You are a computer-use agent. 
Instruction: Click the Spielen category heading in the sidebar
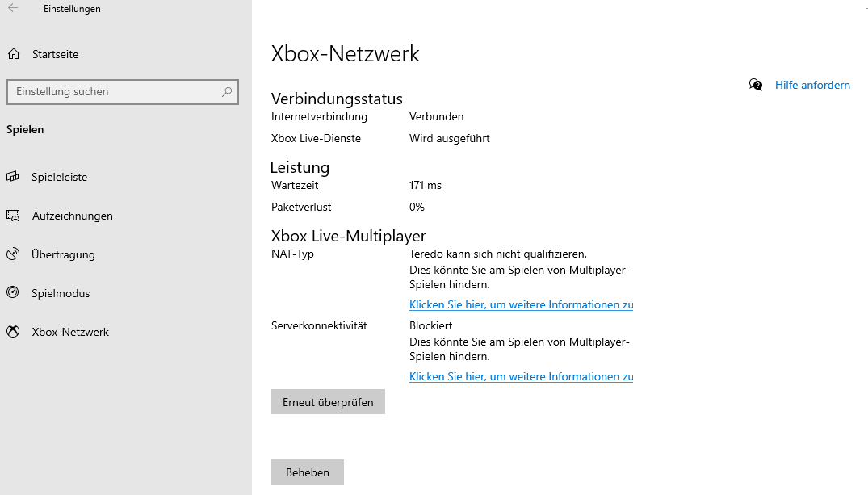tap(25, 129)
